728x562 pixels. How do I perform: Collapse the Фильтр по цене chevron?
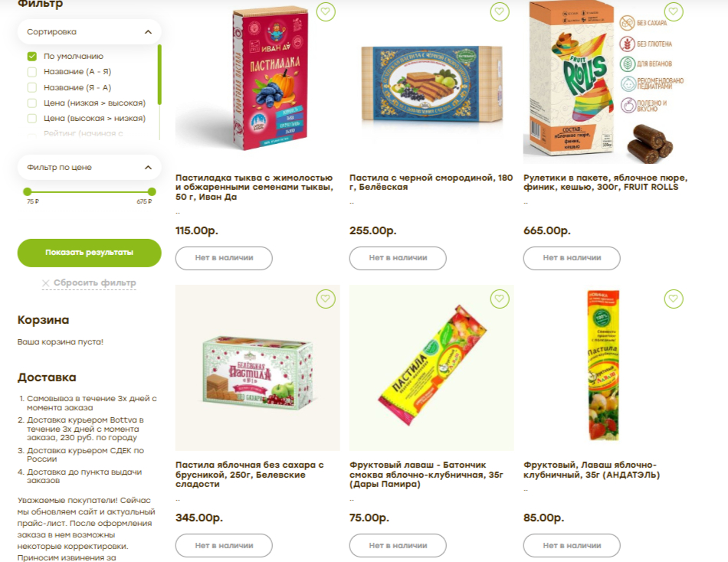tap(148, 168)
